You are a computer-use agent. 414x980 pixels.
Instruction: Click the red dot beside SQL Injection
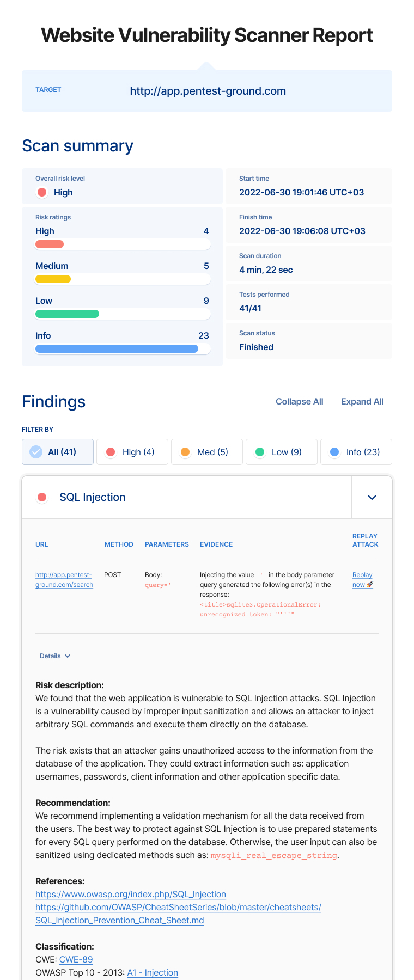pyautogui.click(x=42, y=497)
